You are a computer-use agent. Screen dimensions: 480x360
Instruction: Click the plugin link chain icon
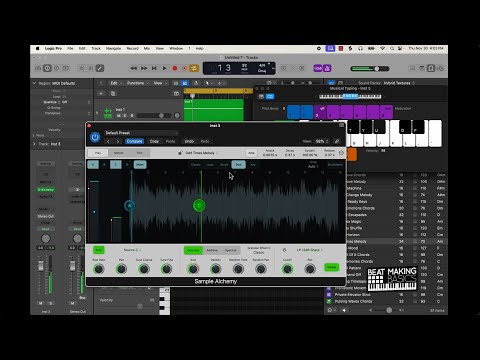pyautogui.click(x=337, y=141)
